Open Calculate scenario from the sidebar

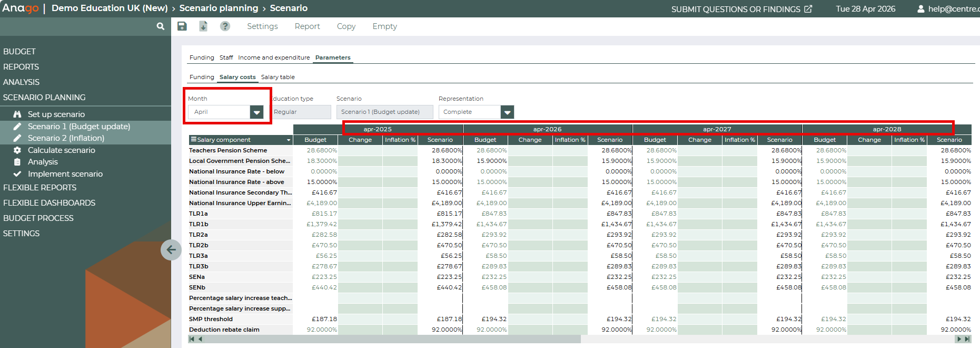pos(61,150)
